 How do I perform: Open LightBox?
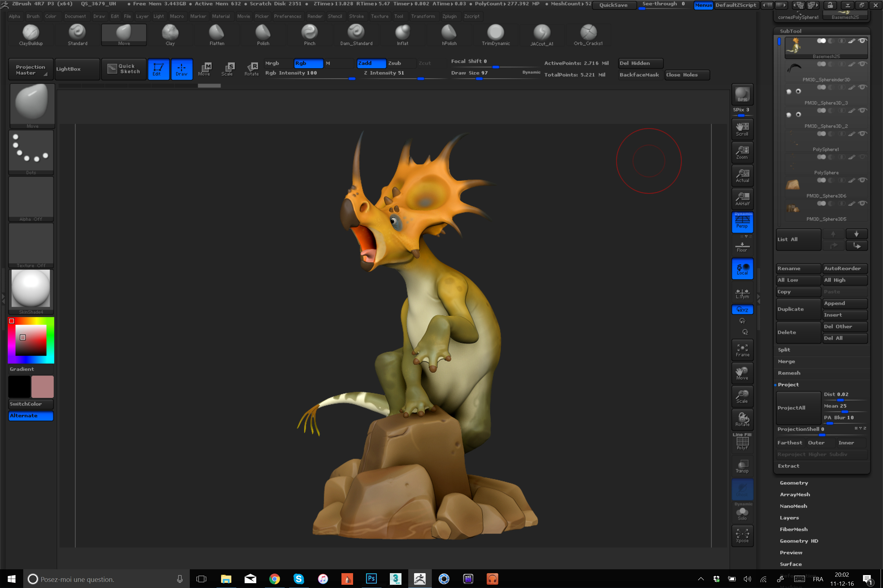77,69
